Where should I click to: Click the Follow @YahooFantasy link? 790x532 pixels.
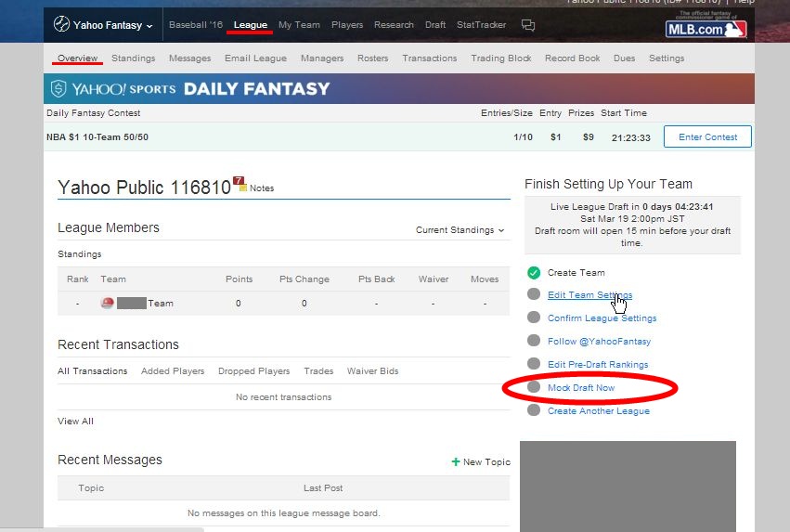pyautogui.click(x=599, y=341)
